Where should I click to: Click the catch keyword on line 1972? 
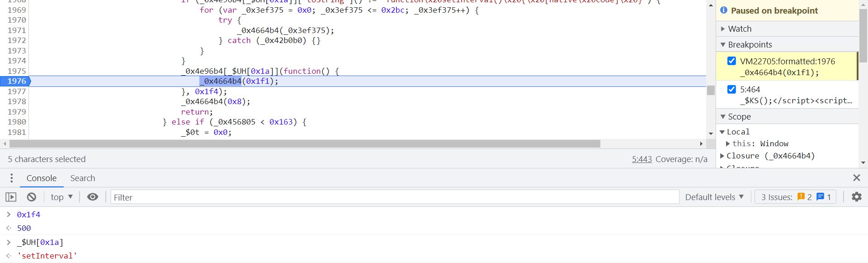pyautogui.click(x=239, y=40)
